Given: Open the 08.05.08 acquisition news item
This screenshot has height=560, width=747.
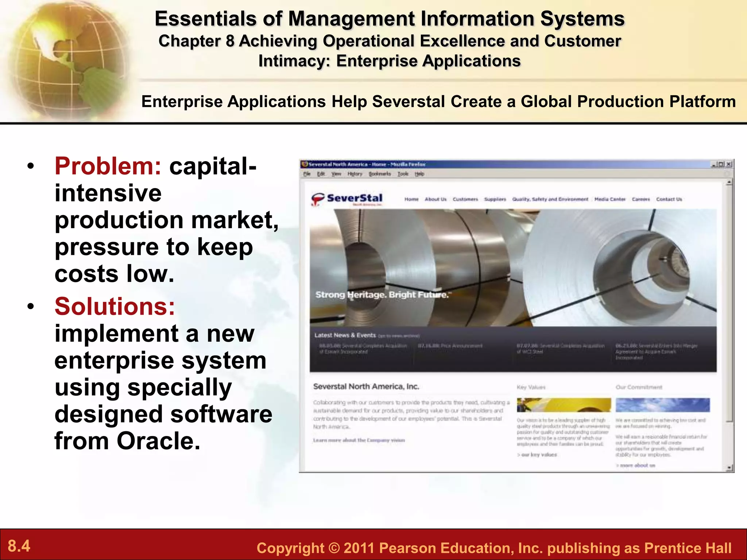Looking at the screenshot, I should pos(363,349).
